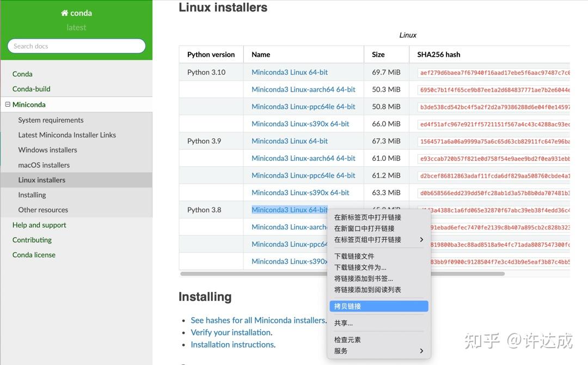Open Contributing in the sidebar
The height and width of the screenshot is (365, 588).
[x=32, y=240]
